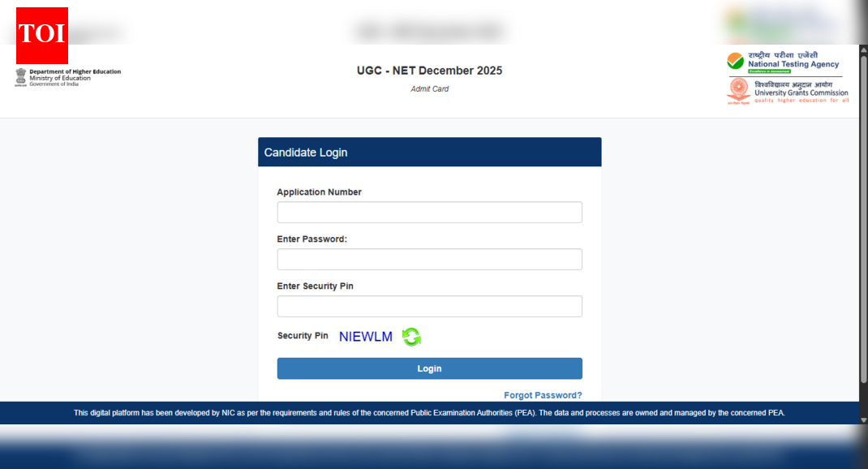Click the Enter Password field
Viewport: 868px width, 469px height.
click(x=429, y=259)
